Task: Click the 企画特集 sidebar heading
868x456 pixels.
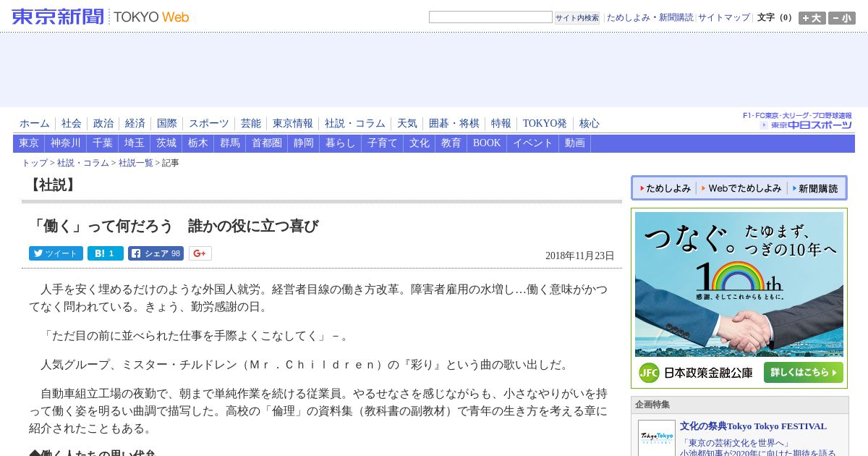Action: 652,405
